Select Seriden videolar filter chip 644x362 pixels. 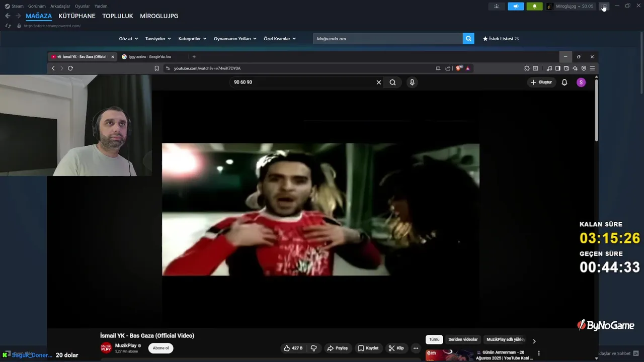coord(463,339)
